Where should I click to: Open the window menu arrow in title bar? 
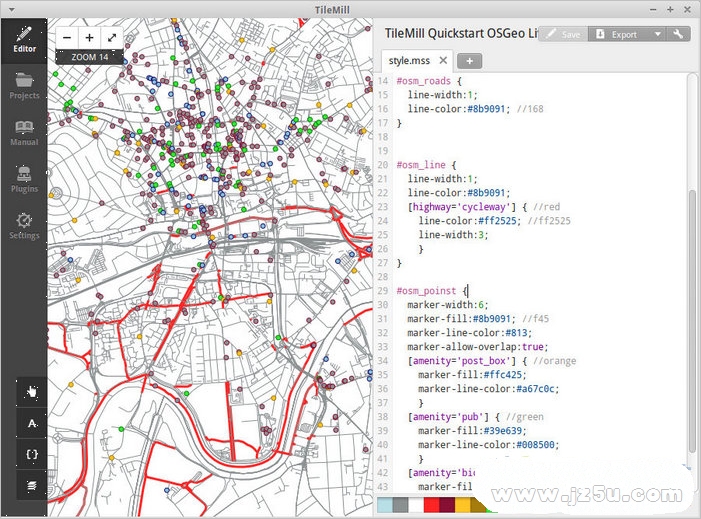(12, 9)
